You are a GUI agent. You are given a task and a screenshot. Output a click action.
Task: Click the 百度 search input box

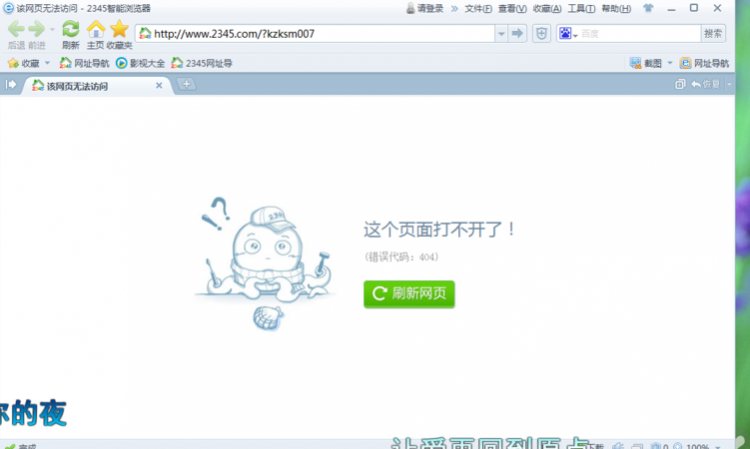[640, 33]
